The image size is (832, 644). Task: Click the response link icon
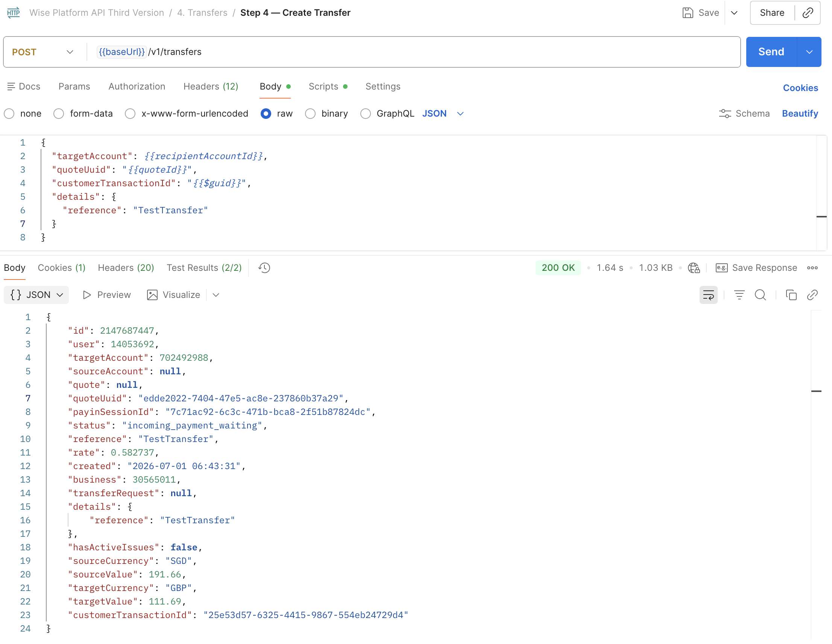click(x=812, y=295)
